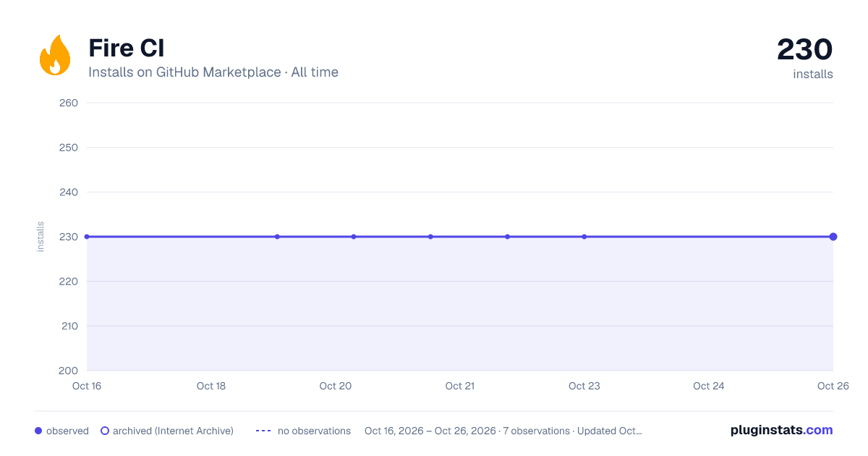This screenshot has height=456, width=868.
Task: Click 'Installs on GitHub Marketplace · All time' subtitle
Action: point(213,72)
